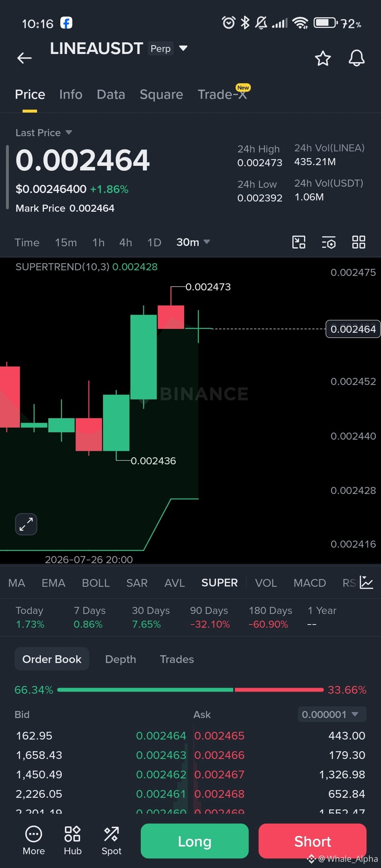Tap the bid/ask ratio bar

(x=190, y=690)
